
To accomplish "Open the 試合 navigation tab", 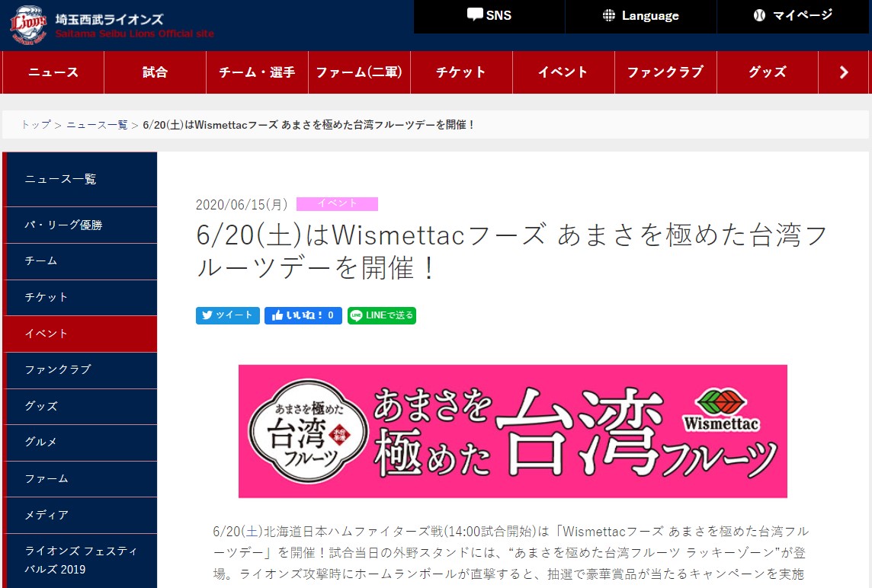I will point(155,72).
